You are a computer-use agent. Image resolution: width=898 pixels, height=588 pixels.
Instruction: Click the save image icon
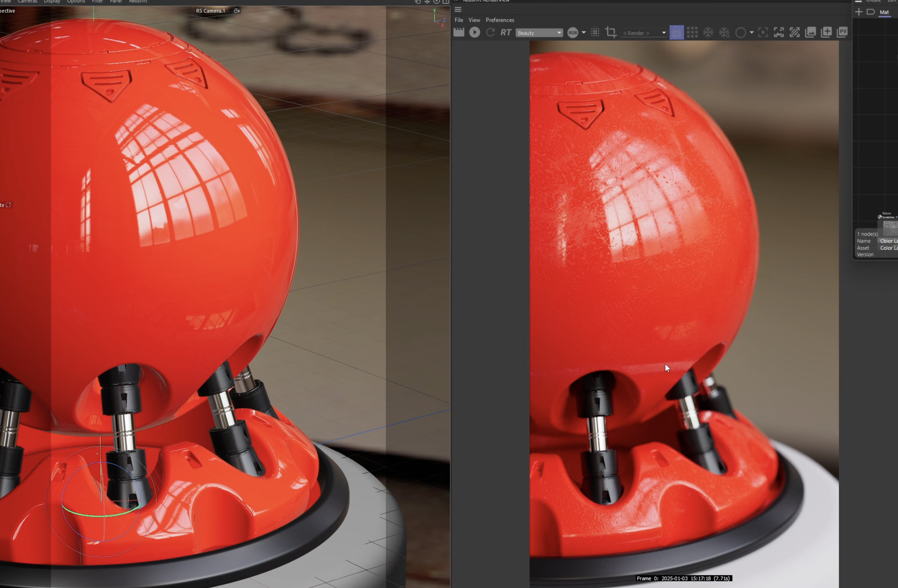(x=810, y=32)
